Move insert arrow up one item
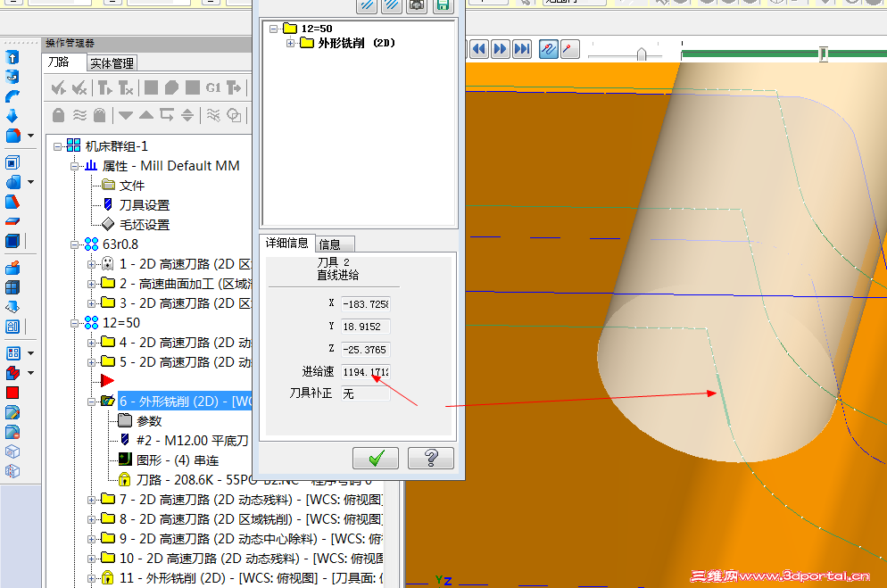This screenshot has width=887, height=588. click(x=146, y=115)
